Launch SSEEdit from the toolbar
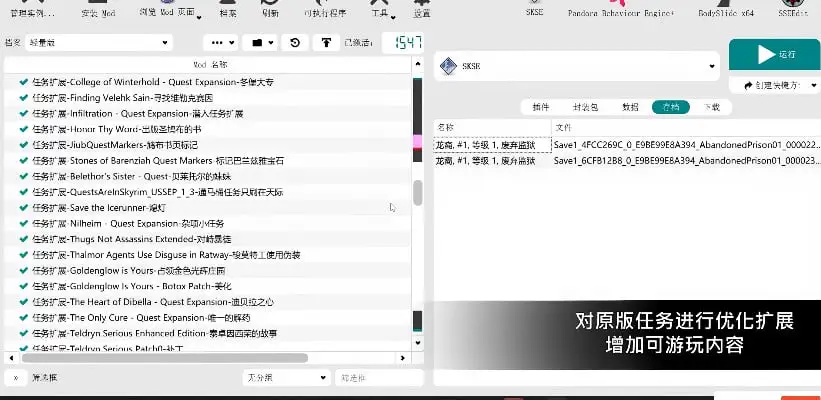821x400 pixels. [793, 9]
